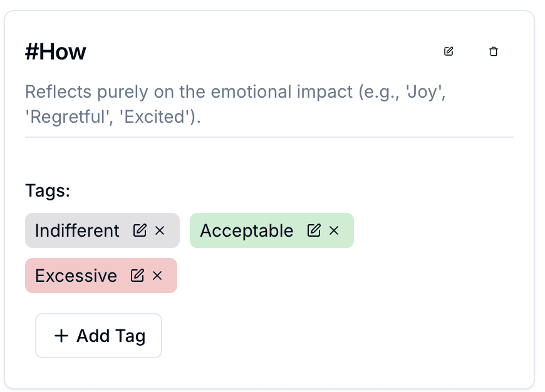Click the divider line under the description
The height and width of the screenshot is (392, 545).
point(269,135)
